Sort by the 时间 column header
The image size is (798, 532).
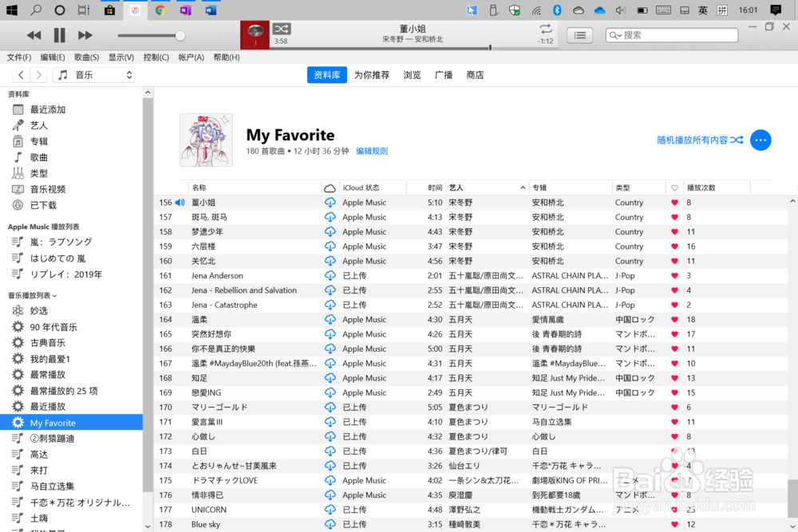pyautogui.click(x=426, y=187)
